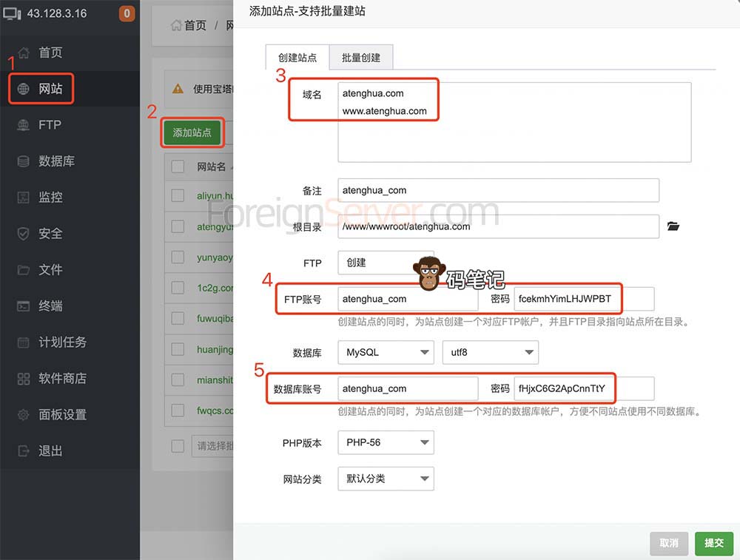Click the 取消 button
This screenshot has width=740, height=560.
pyautogui.click(x=669, y=543)
